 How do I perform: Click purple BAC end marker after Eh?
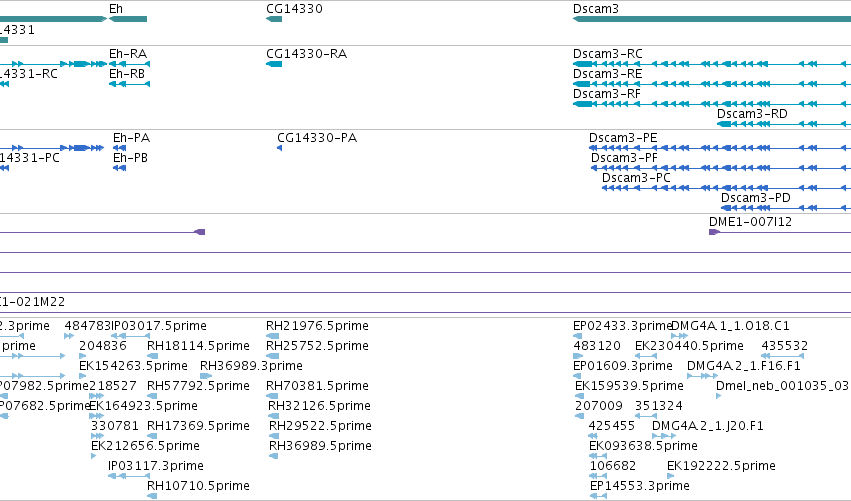tap(200, 232)
